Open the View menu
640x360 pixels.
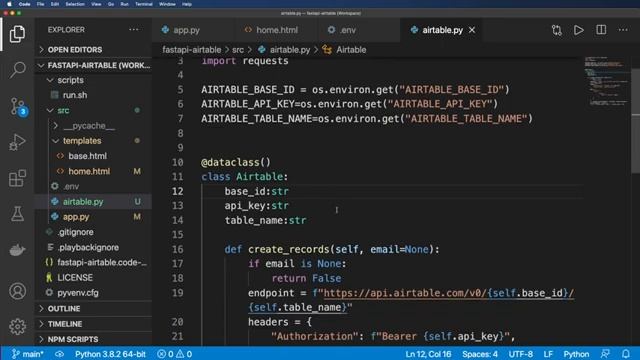point(96,4)
